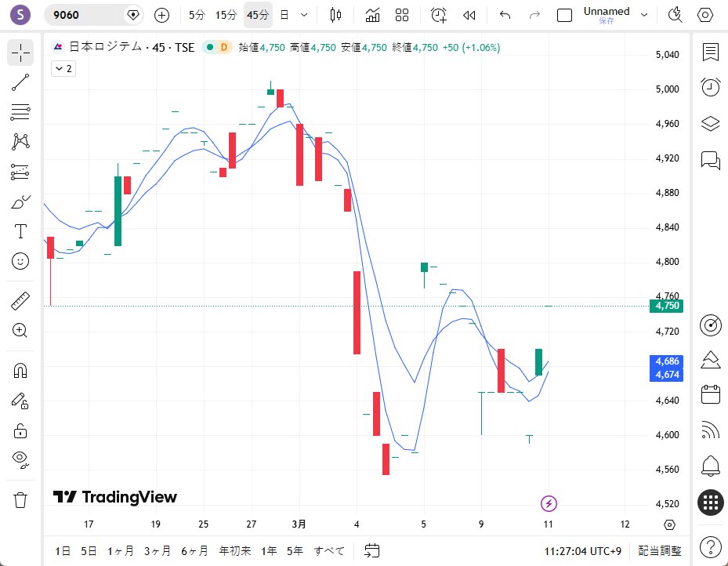This screenshot has height=566, width=728.
Task: Open the news feed signal icon
Action: click(x=711, y=430)
